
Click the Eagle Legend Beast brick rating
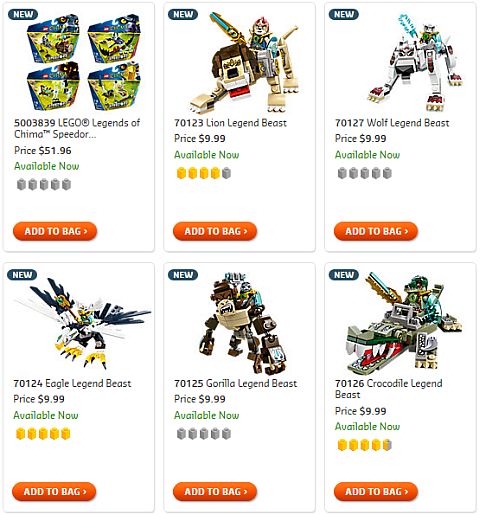coord(43,434)
